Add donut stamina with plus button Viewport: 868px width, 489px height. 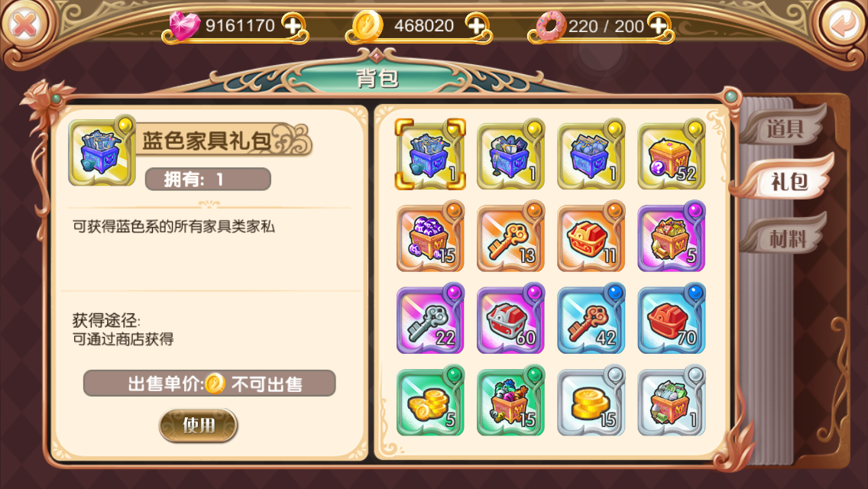[658, 25]
